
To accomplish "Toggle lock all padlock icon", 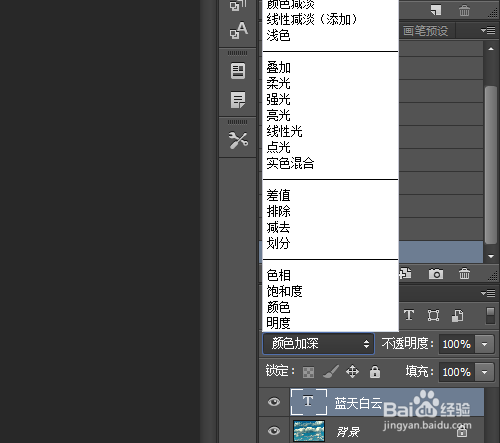I will pyautogui.click(x=375, y=372).
